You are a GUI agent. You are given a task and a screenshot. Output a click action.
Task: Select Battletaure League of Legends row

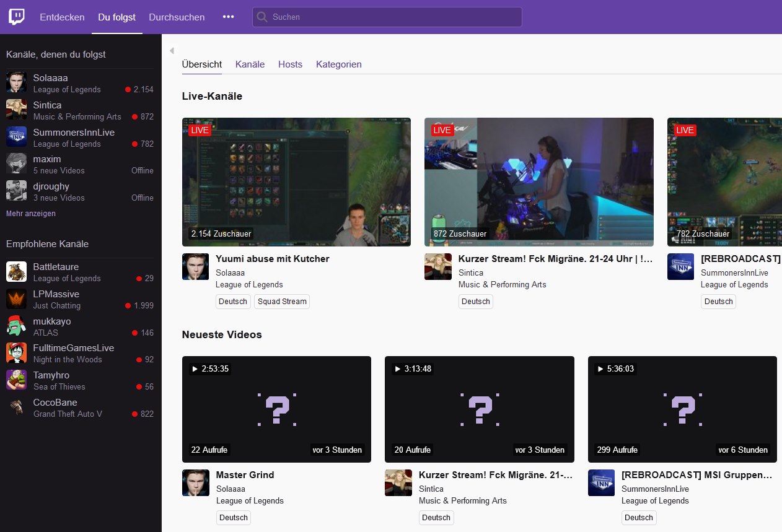coord(80,272)
